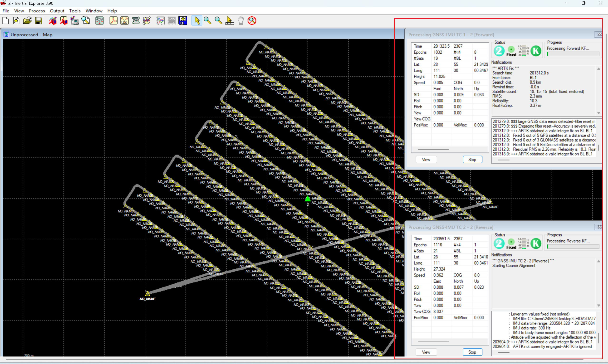Viewport: 608px width, 364px height.
Task: Open the Tools menu
Action: 75,11
